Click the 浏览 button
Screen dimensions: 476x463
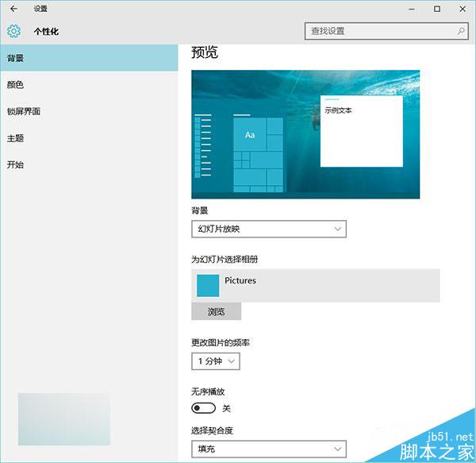point(216,311)
